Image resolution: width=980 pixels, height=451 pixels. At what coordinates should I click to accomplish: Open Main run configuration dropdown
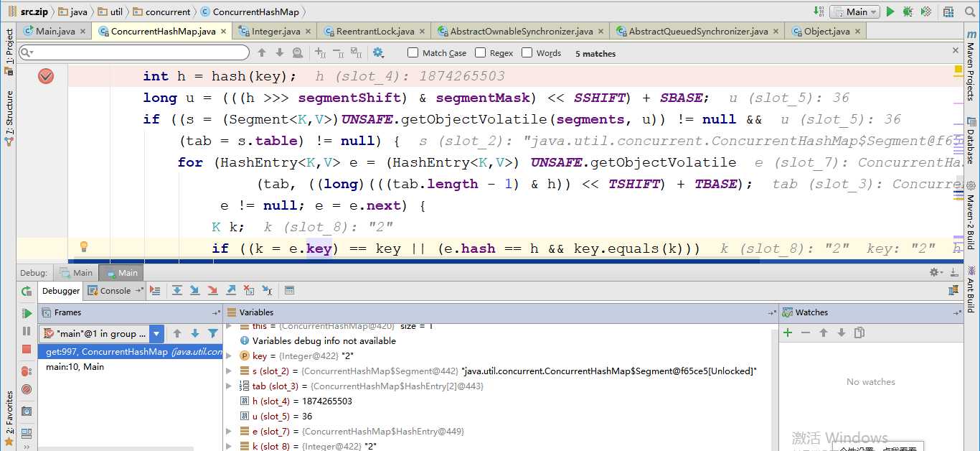(854, 11)
